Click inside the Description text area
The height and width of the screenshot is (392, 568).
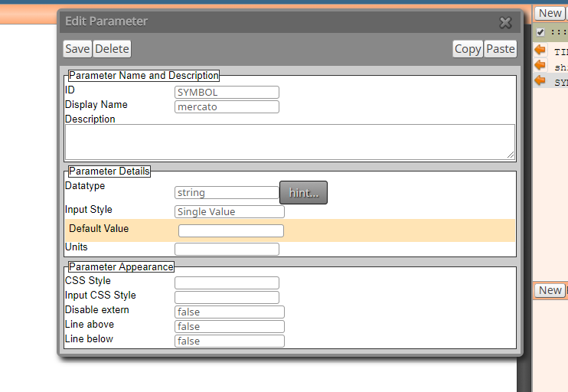point(290,142)
